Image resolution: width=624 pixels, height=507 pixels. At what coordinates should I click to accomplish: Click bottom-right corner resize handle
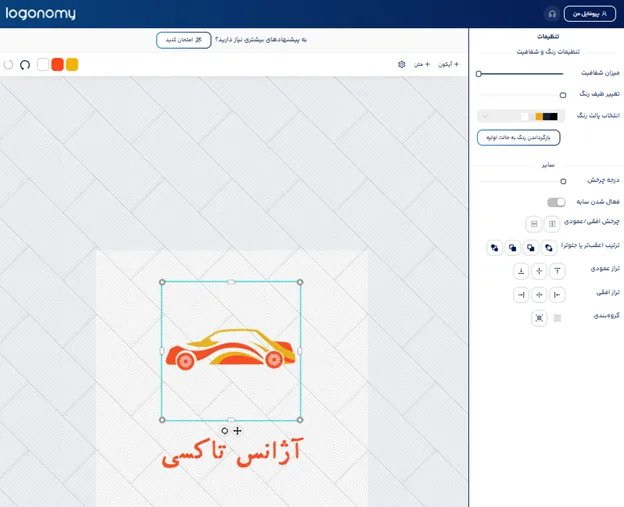tap(300, 420)
